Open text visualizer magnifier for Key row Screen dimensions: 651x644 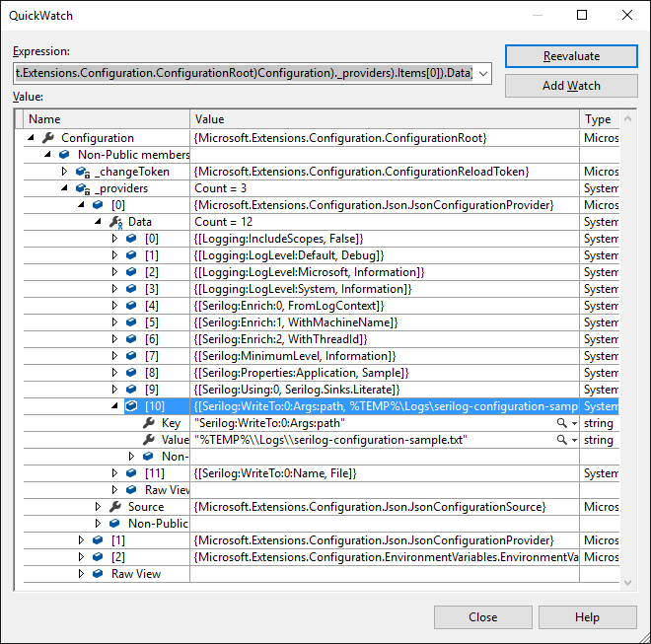click(562, 423)
